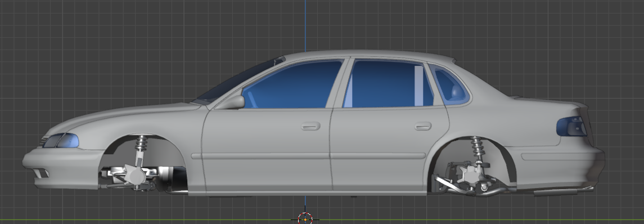Select the rear bumper

(559, 164)
